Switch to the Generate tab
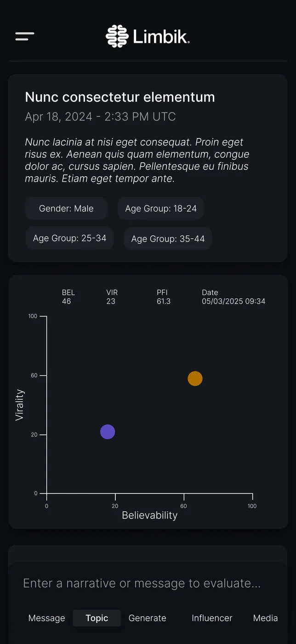Image resolution: width=296 pixels, height=644 pixels. (148, 618)
